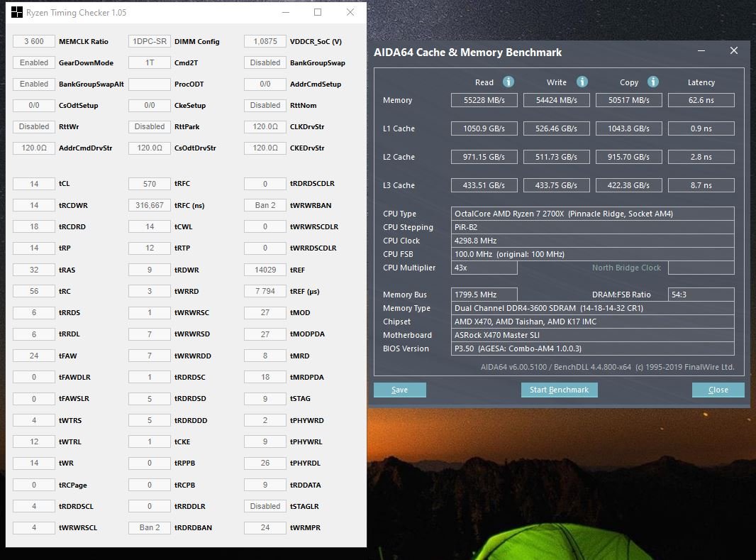Click the Save button in AIDA64
The image size is (756, 560).
pos(400,390)
